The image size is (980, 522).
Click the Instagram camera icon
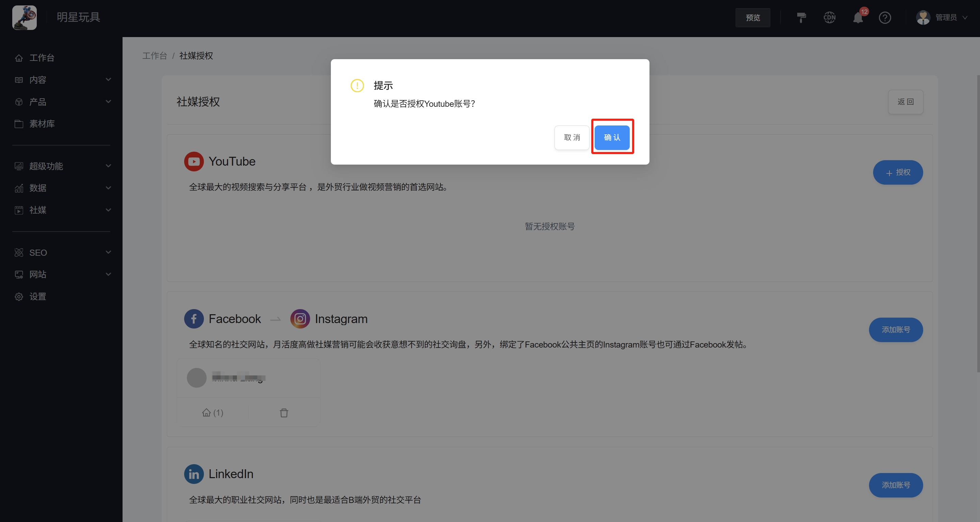click(x=300, y=319)
